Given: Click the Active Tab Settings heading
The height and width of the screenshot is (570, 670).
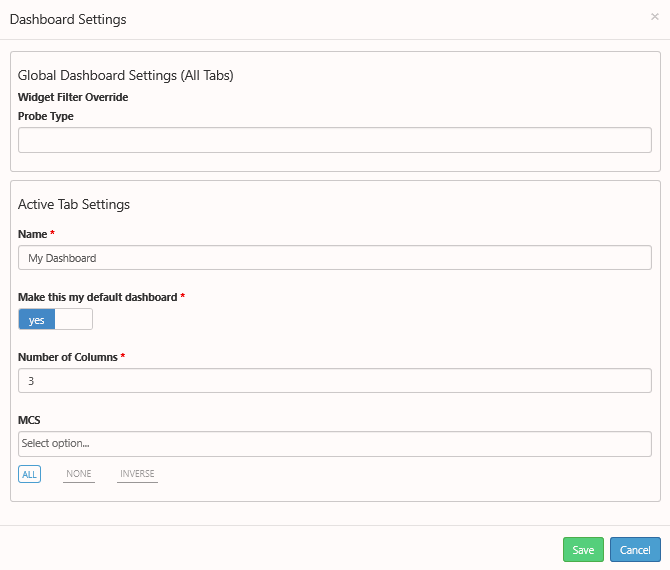Looking at the screenshot, I should 74,204.
